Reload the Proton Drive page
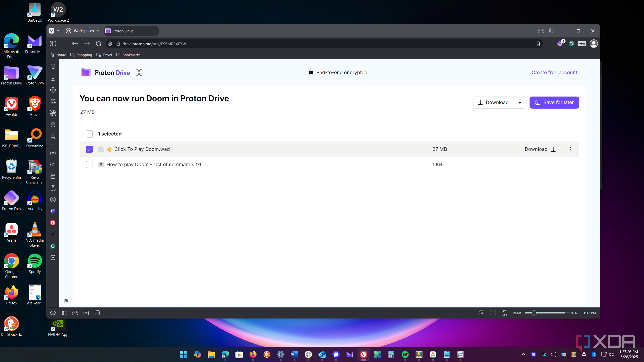This screenshot has height=362, width=644. pos(98,44)
